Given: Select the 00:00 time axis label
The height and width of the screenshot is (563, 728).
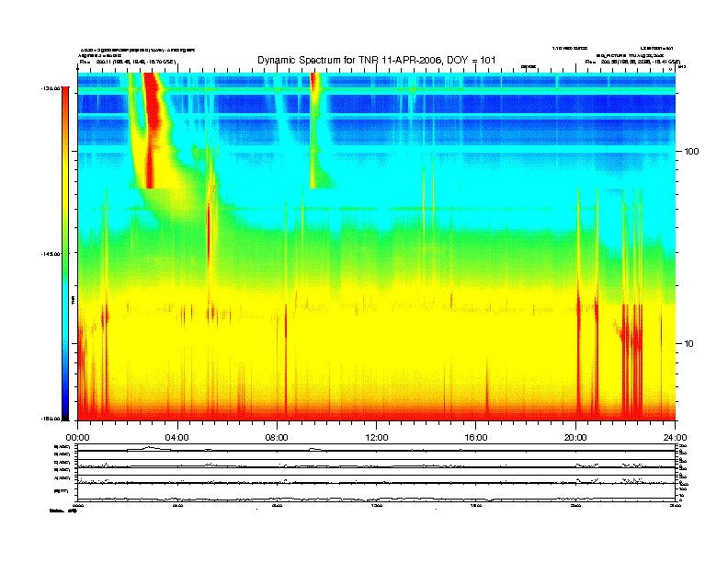Looking at the screenshot, I should pos(77,437).
